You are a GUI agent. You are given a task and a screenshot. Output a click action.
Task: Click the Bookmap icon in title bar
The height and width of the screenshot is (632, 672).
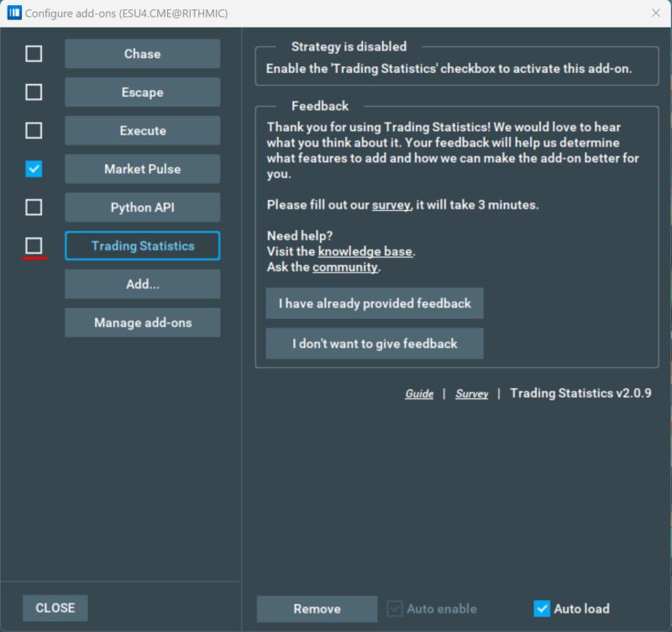tap(14, 13)
